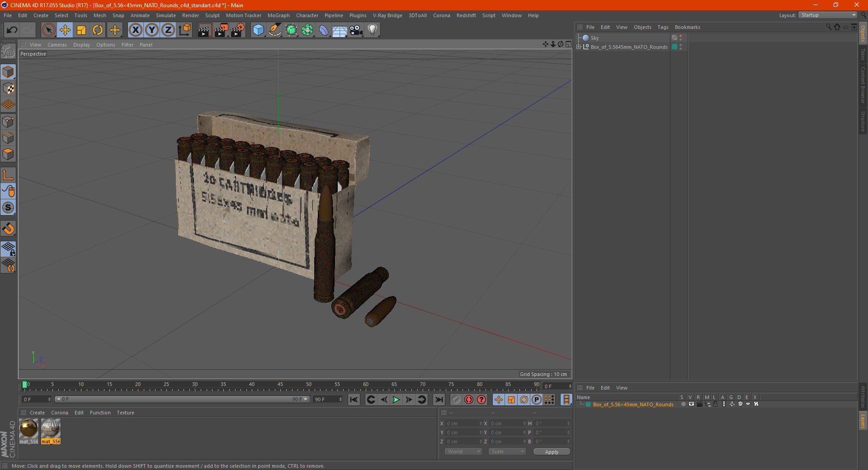Toggle layer color tag on Box_of_5.5645mm_NATO_Rounds
Image resolution: width=868 pixels, height=470 pixels.
tap(674, 47)
